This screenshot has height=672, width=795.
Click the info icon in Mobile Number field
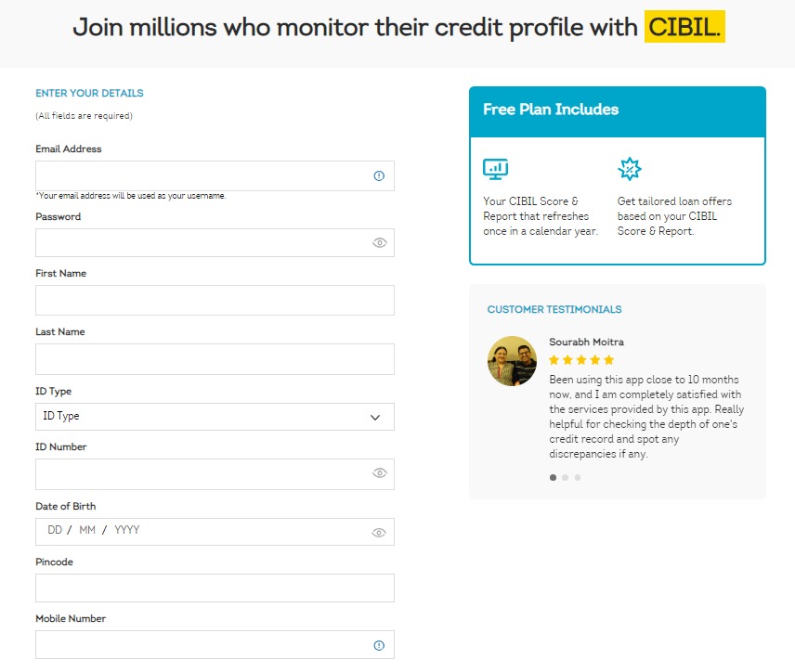pos(379,645)
